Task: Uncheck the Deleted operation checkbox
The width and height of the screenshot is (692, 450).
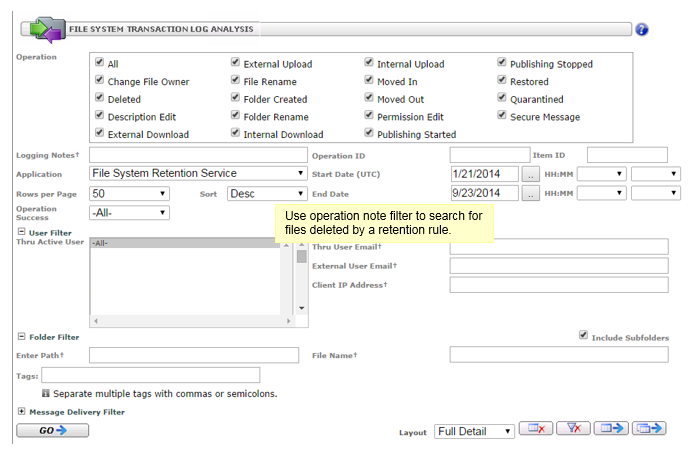Action: coord(100,98)
